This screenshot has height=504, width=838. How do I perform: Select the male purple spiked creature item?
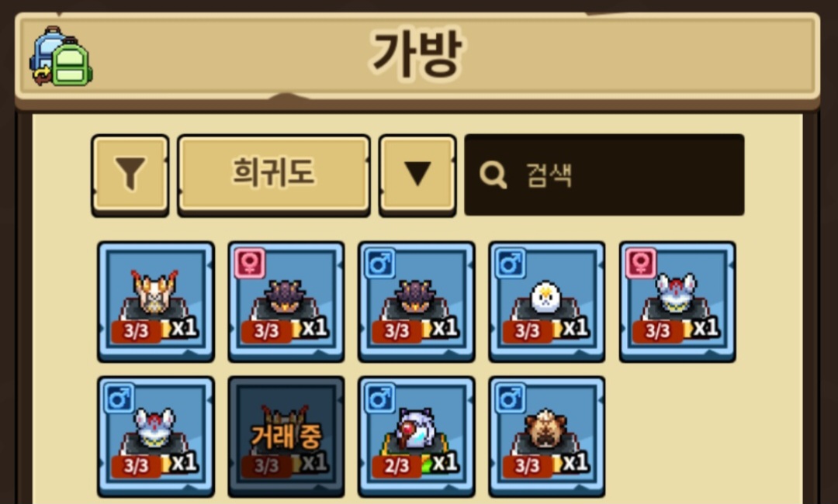coord(417,302)
